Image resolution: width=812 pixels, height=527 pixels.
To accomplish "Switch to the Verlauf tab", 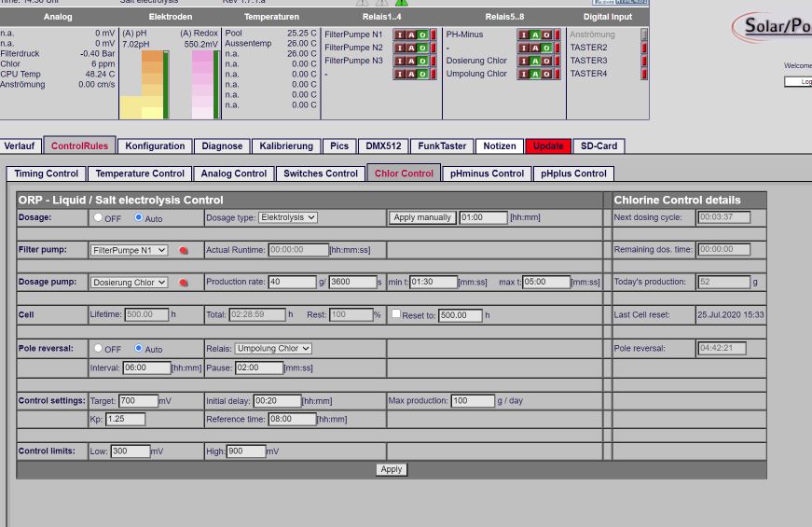I will pyautogui.click(x=20, y=146).
